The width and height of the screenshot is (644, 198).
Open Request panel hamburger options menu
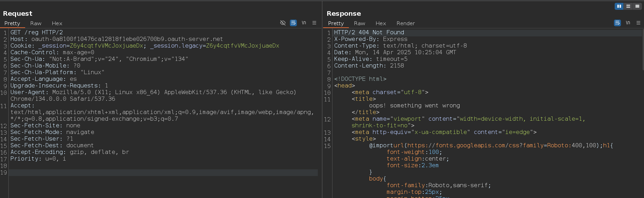pyautogui.click(x=314, y=23)
